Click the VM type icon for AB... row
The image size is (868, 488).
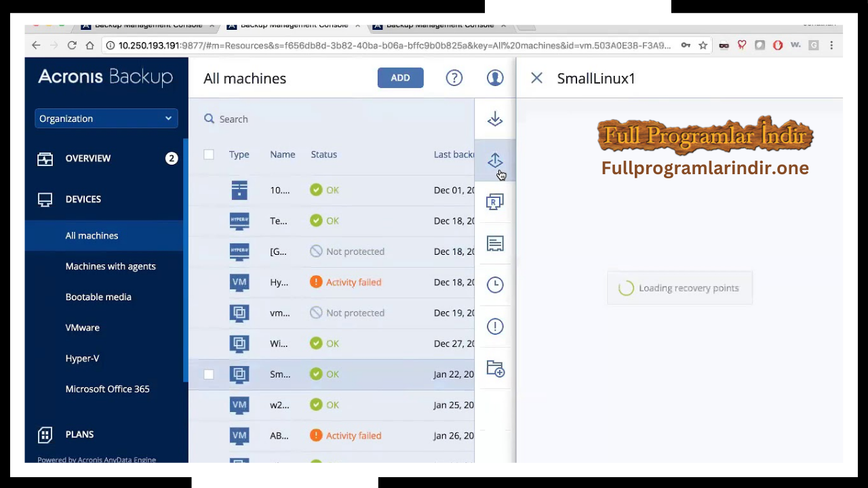(x=239, y=436)
